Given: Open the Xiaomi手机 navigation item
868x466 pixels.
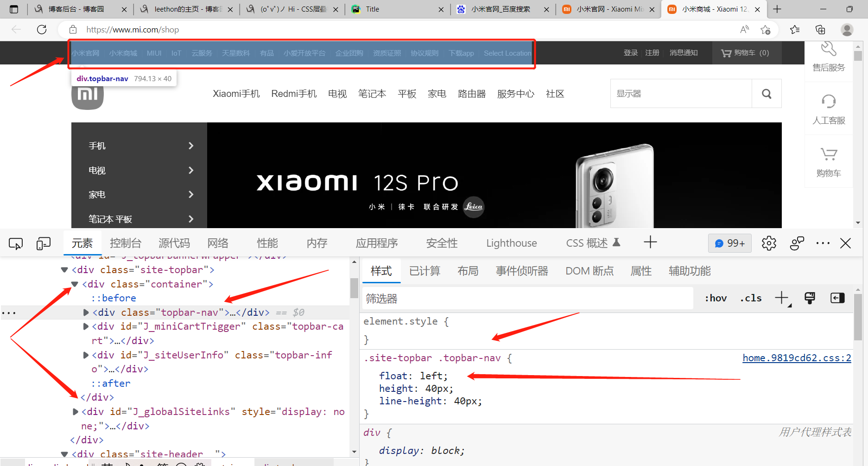Looking at the screenshot, I should (x=236, y=94).
